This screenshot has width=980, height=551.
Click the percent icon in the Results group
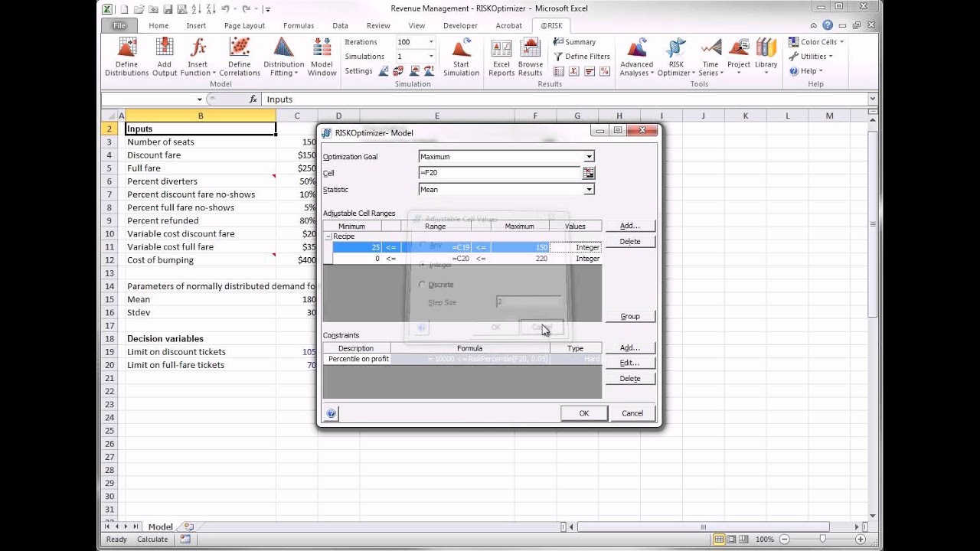click(x=604, y=71)
